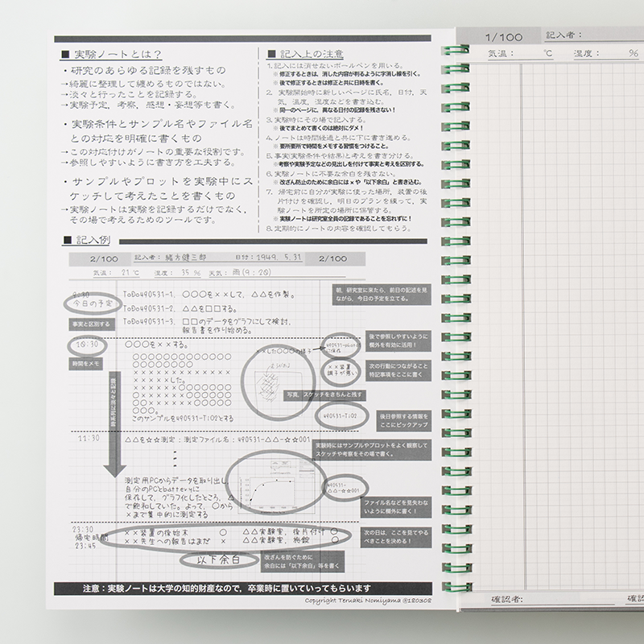This screenshot has width=644, height=644.
Task: Click "記入者:" beside the 1/100 page number
Action: [x=564, y=35]
